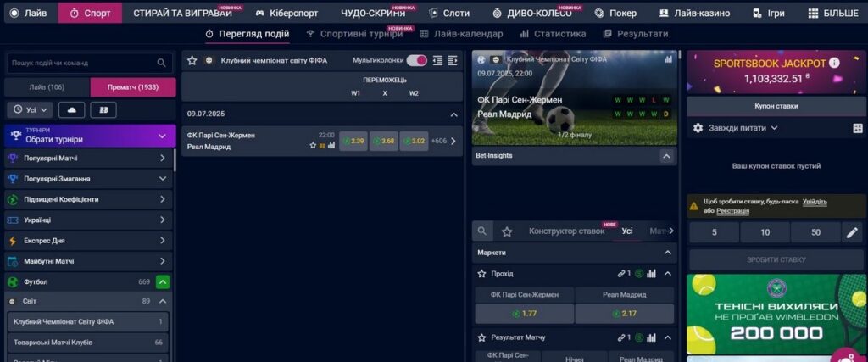Viewport: 868px width, 362px height.
Task: Collapse the Світ region list
Action: (x=163, y=301)
